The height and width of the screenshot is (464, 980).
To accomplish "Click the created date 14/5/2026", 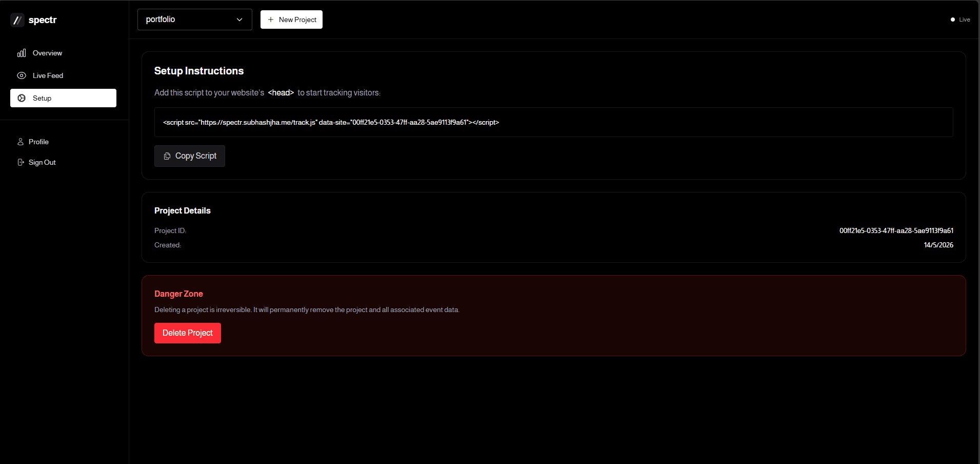I will coord(938,245).
